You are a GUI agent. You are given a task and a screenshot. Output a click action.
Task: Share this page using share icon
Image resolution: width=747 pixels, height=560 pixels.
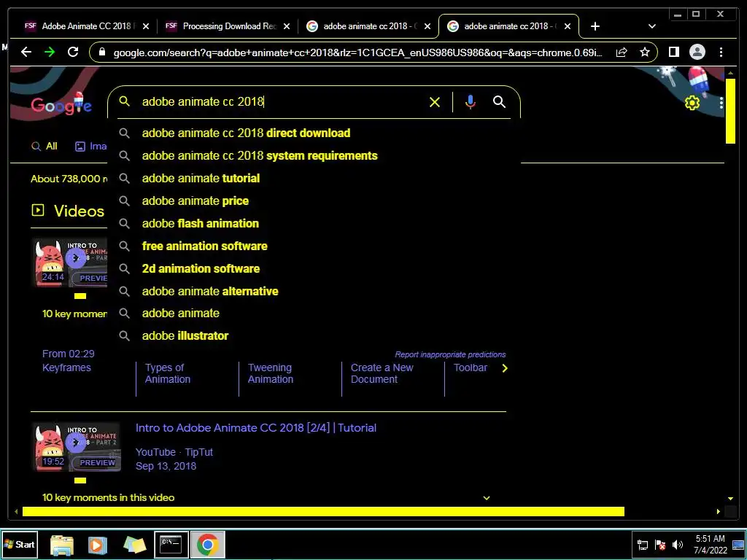click(x=622, y=52)
